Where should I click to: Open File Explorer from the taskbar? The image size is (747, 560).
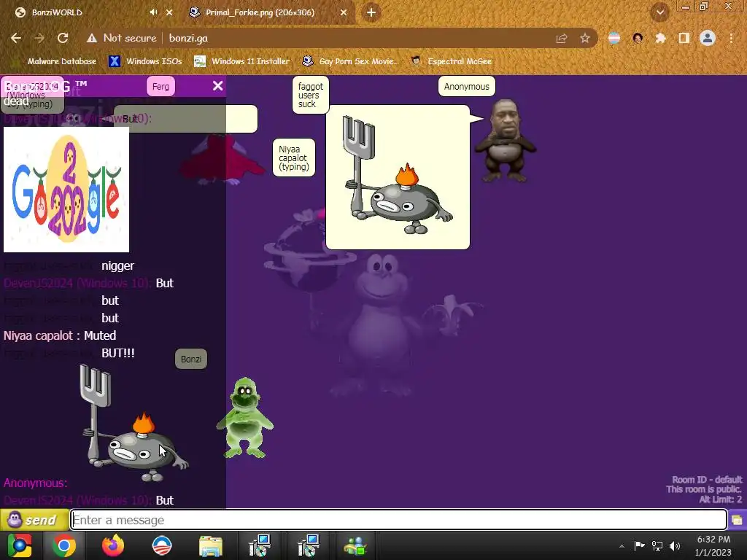211,545
